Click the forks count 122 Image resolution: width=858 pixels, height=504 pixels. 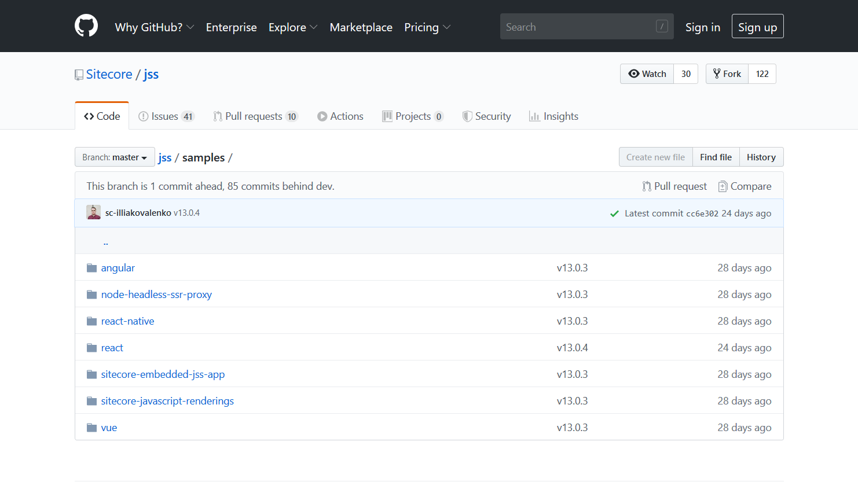point(762,74)
